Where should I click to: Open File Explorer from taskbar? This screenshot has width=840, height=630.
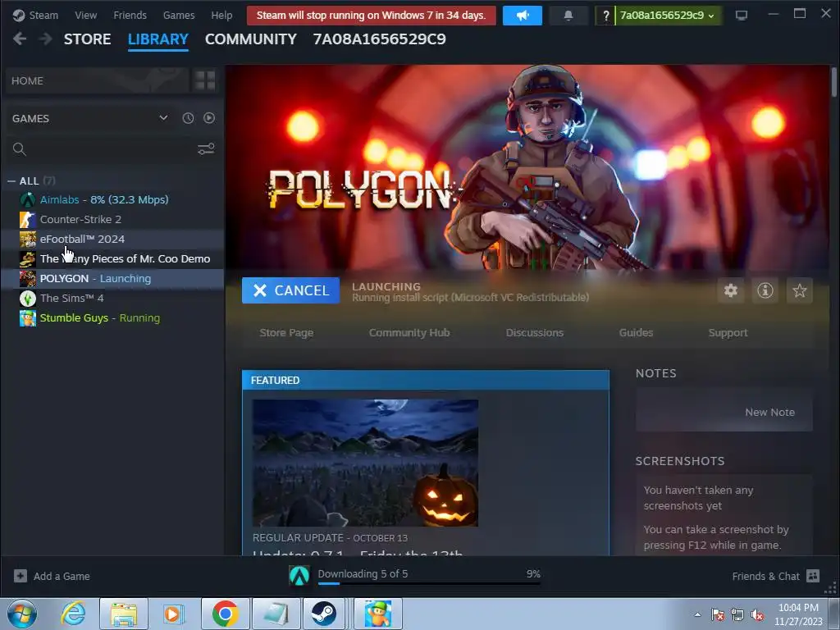click(124, 614)
